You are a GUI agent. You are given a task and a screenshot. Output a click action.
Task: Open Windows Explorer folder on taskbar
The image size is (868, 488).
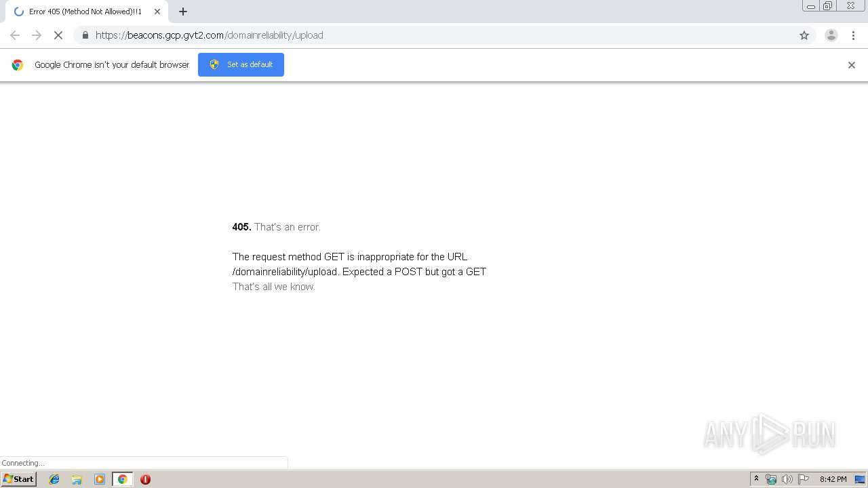click(77, 479)
